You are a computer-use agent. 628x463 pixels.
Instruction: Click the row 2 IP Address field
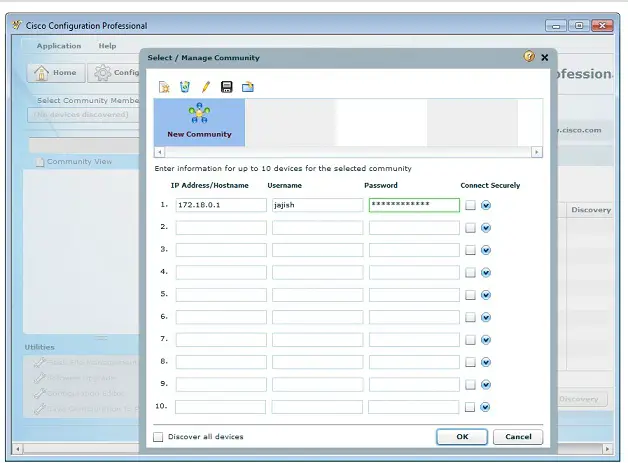(x=221, y=228)
